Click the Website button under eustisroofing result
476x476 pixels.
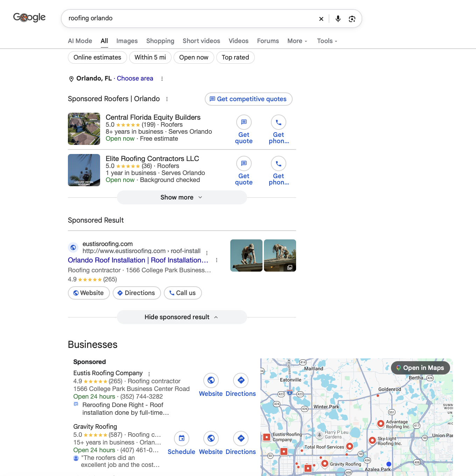89,293
